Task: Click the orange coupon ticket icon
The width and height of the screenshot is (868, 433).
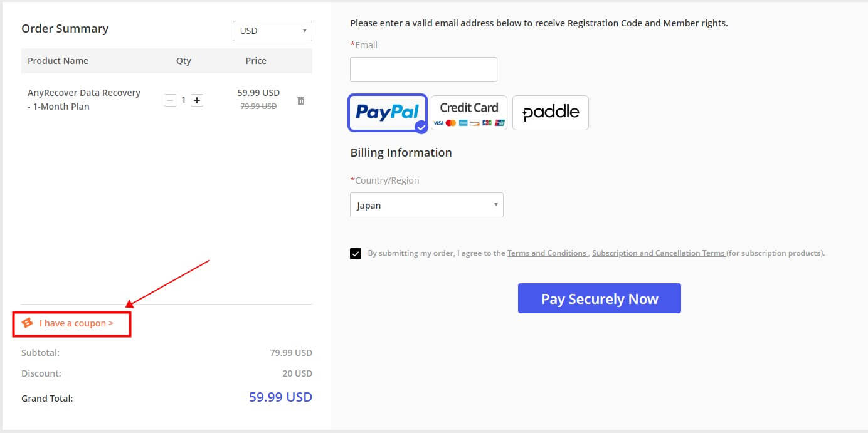Action: click(27, 323)
